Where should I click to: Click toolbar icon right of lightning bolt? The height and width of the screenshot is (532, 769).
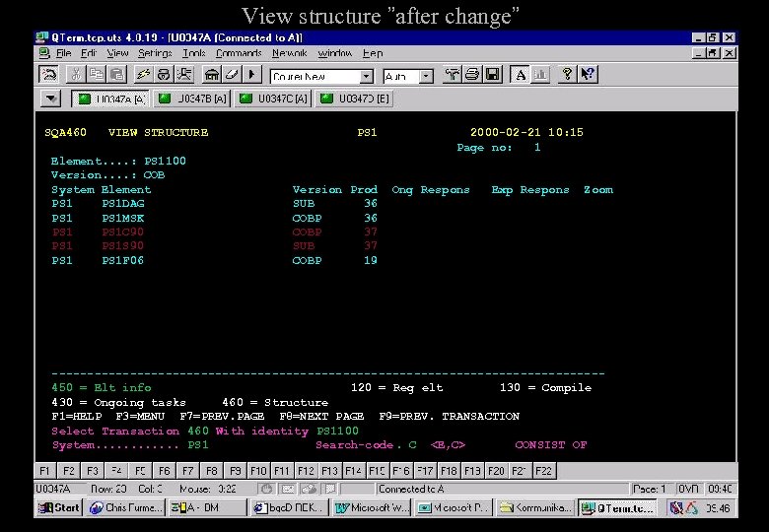point(164,75)
